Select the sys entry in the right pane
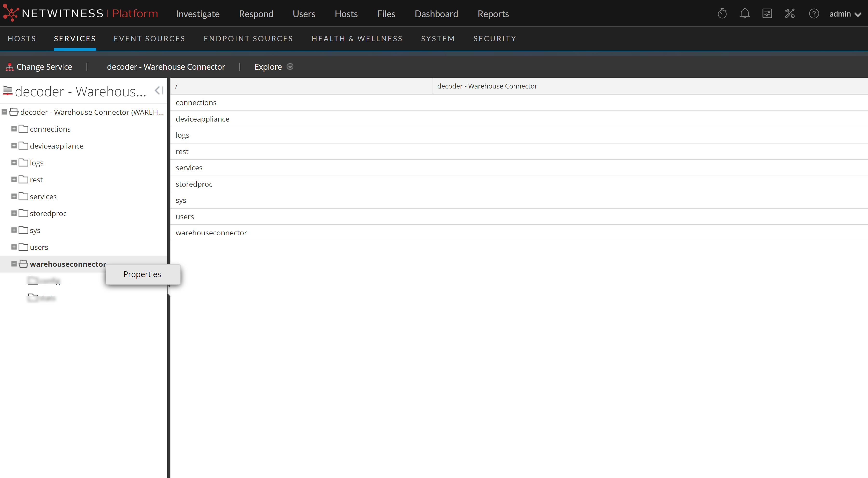868x478 pixels. point(181,200)
